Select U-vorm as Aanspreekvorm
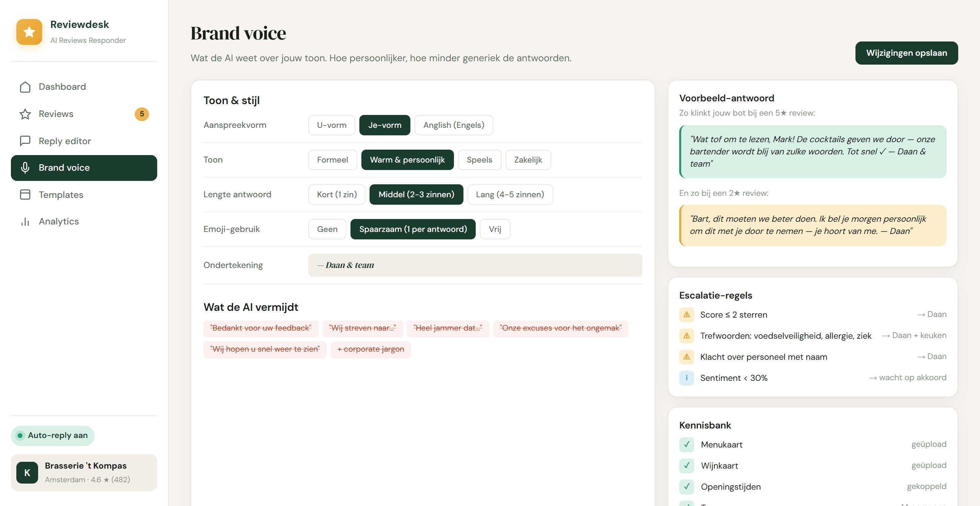Viewport: 980px width, 506px height. pos(332,125)
